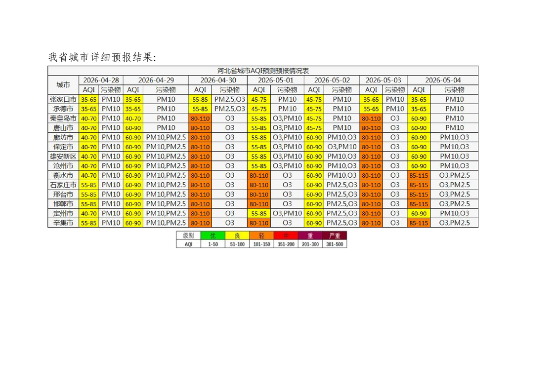Image resolution: width=555 pixels, height=392 pixels.
Task: Click the 2026-04-30 date header
Action: 218,80
